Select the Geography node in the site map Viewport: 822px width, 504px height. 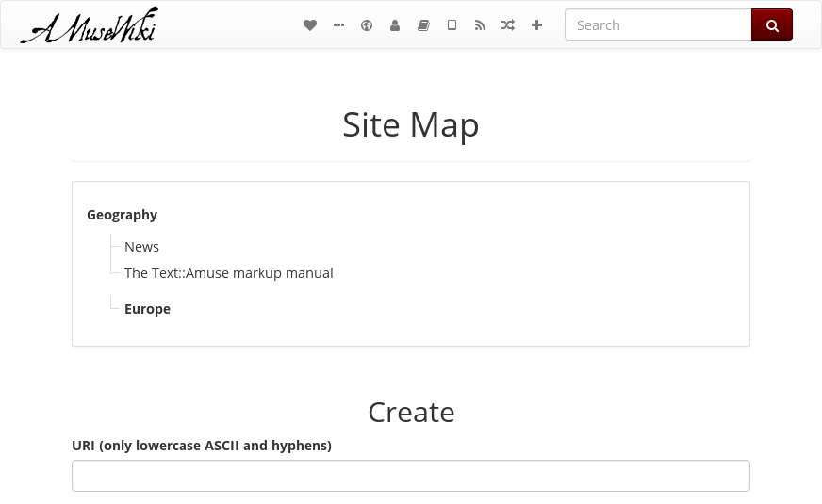[123, 215]
